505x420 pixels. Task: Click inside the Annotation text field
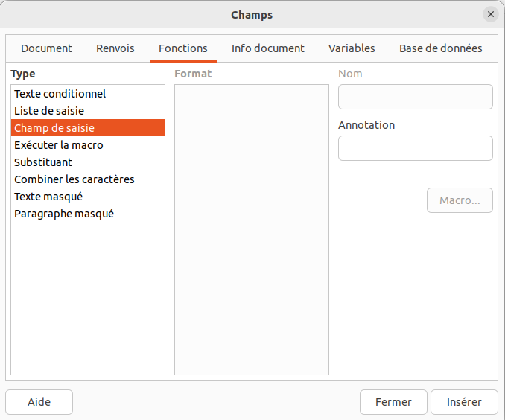[415, 148]
